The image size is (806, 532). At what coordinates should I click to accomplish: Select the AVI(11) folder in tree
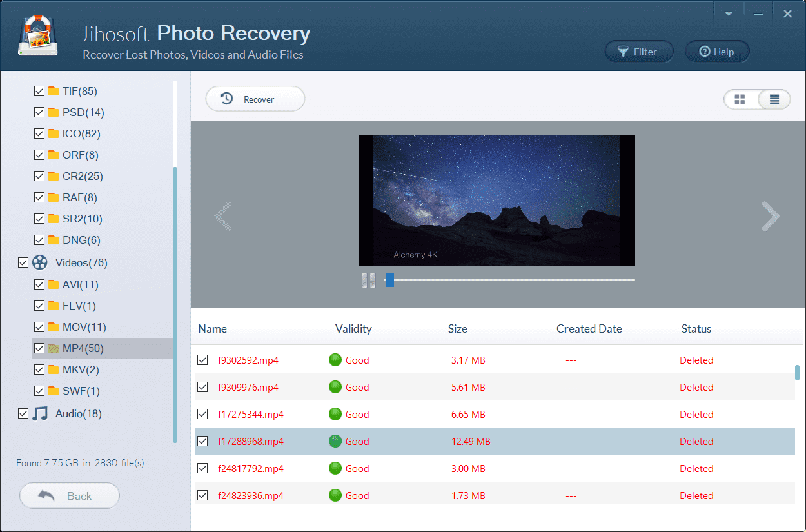(x=80, y=284)
